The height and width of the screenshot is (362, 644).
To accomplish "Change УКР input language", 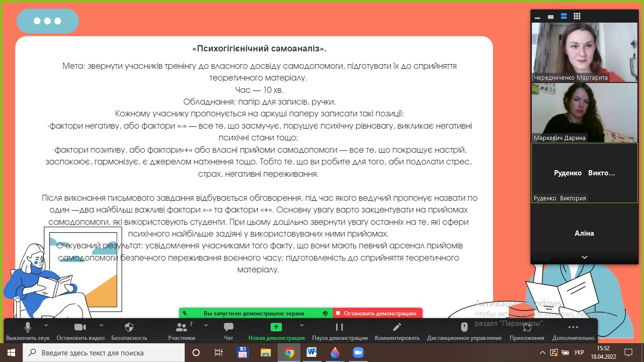I will pos(579,353).
